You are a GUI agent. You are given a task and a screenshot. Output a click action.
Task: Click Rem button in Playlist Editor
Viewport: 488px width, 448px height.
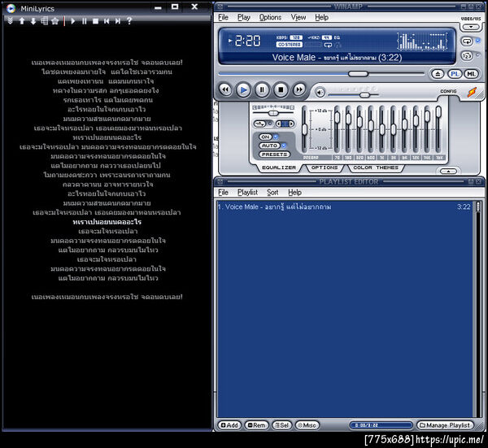[256, 425]
